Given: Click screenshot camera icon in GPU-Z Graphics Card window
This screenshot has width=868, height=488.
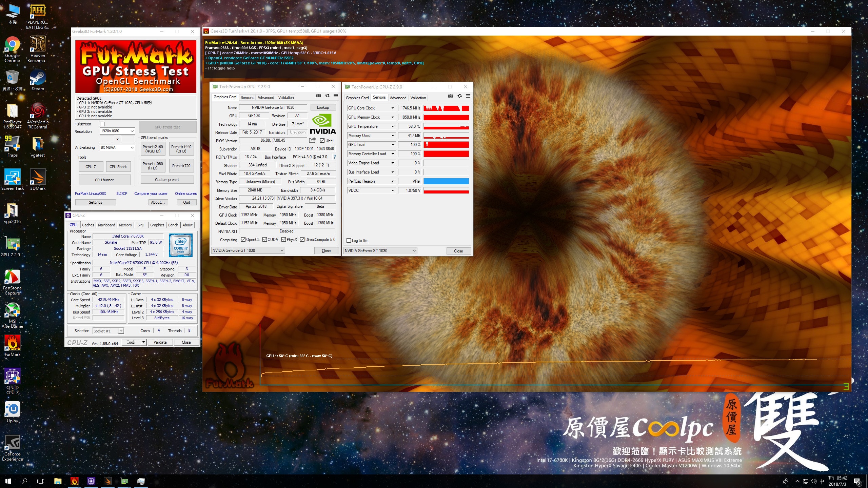Looking at the screenshot, I should (x=318, y=96).
